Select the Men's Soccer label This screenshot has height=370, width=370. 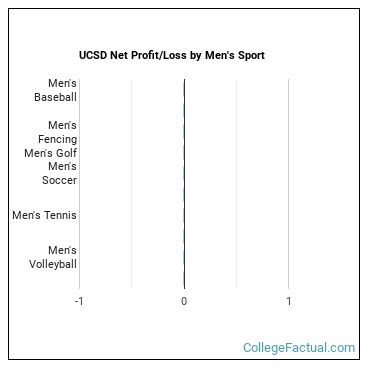[x=59, y=173]
